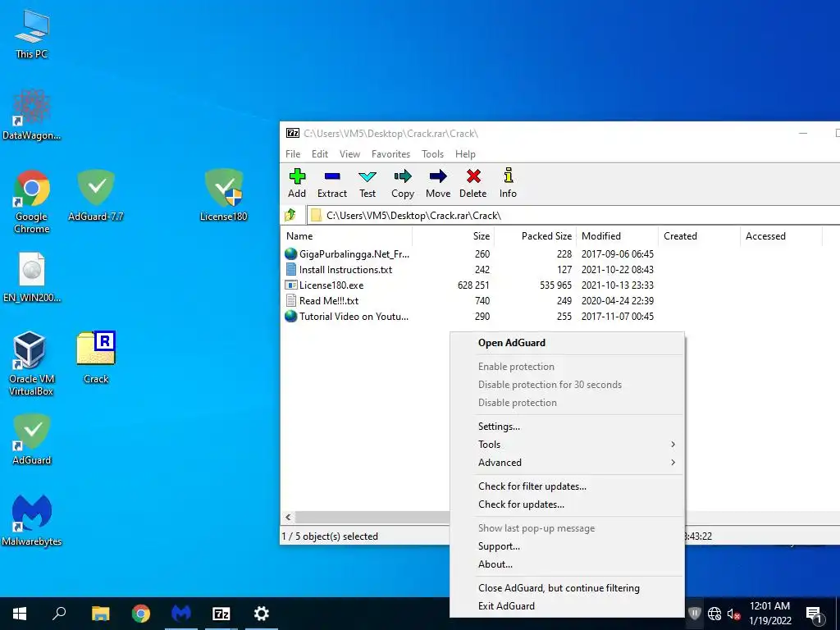Open the View menu in 7-Zip
The height and width of the screenshot is (630, 840).
pyautogui.click(x=349, y=154)
